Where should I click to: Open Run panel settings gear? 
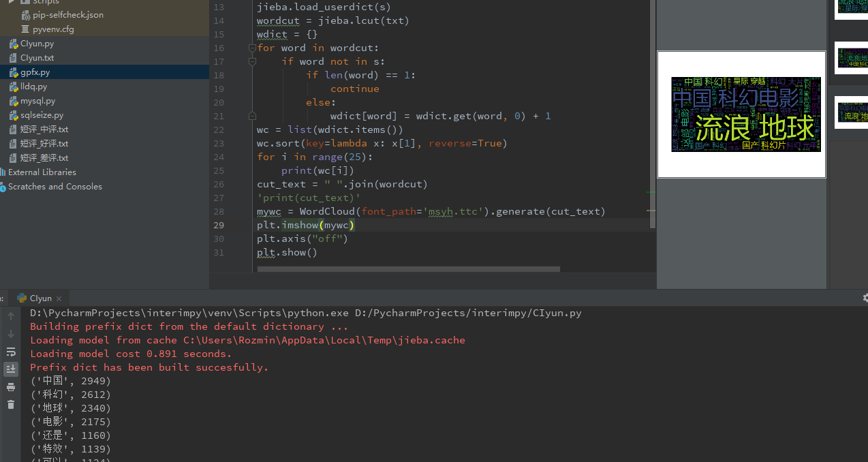865,298
